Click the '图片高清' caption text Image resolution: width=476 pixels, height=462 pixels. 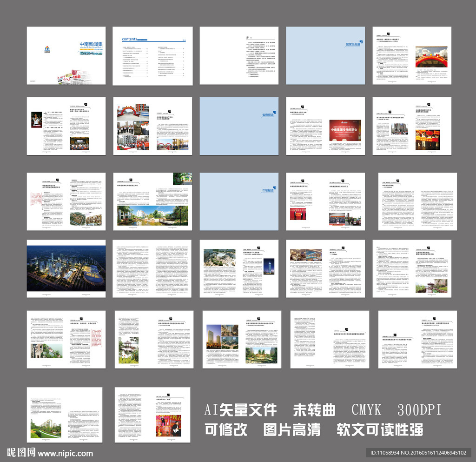pyautogui.click(x=292, y=429)
